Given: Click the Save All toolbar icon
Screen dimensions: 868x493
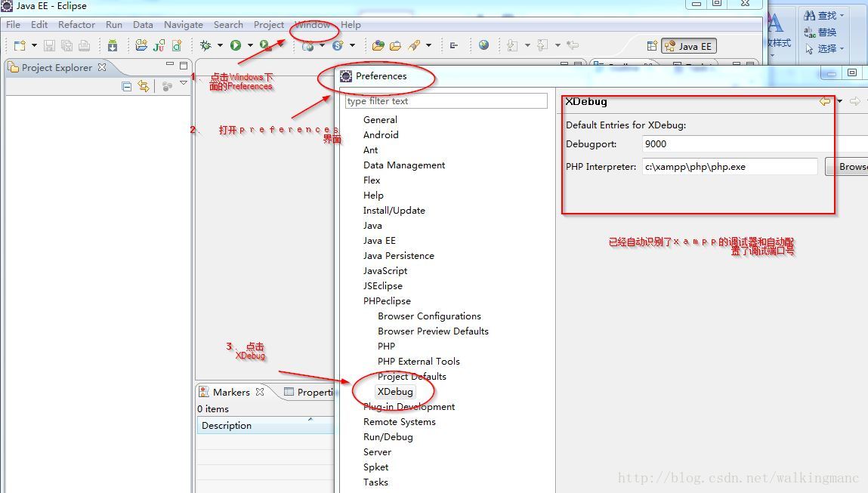Looking at the screenshot, I should click(66, 45).
